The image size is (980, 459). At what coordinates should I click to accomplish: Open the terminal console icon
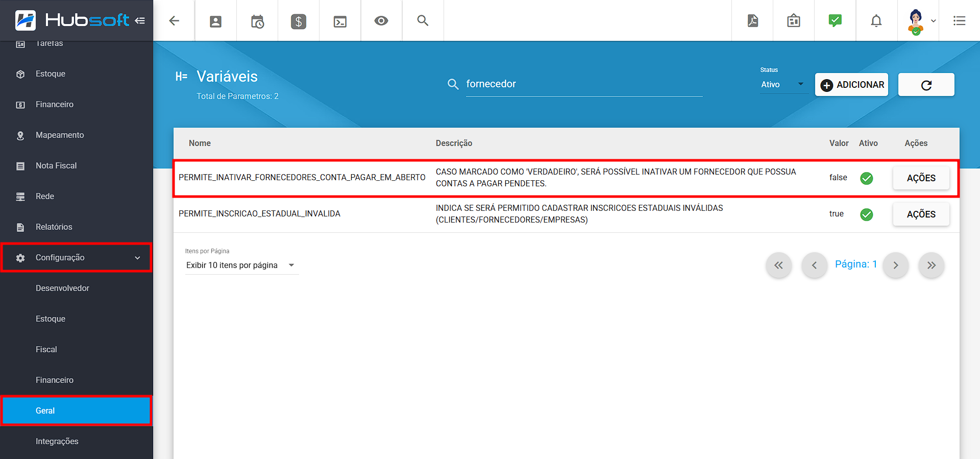[340, 21]
